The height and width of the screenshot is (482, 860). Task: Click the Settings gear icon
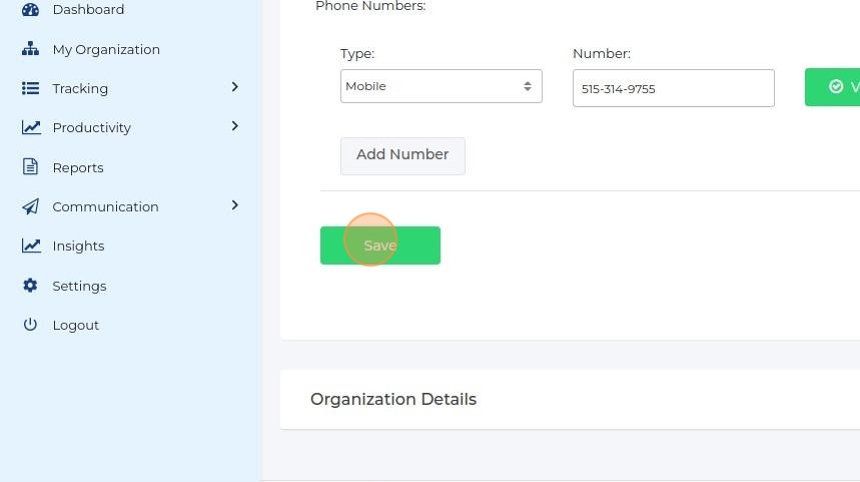coord(30,285)
